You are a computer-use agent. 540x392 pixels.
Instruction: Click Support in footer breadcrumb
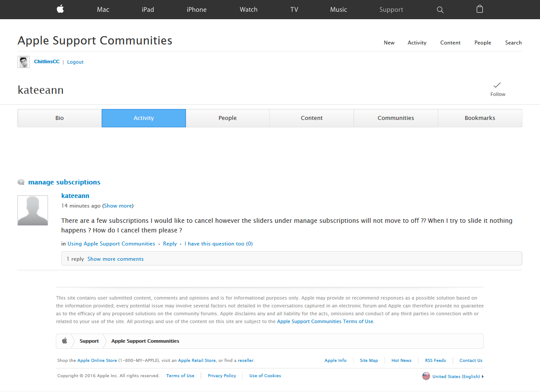[89, 341]
